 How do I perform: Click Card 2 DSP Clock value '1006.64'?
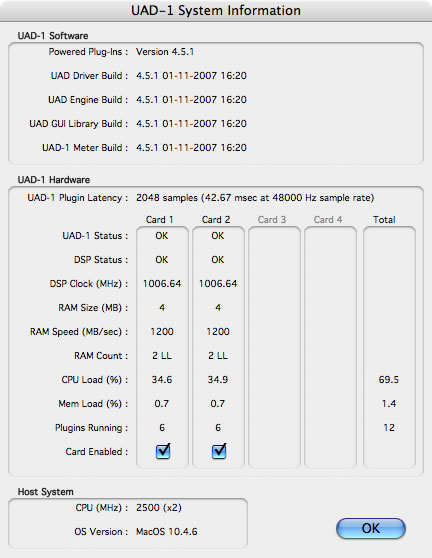click(218, 284)
